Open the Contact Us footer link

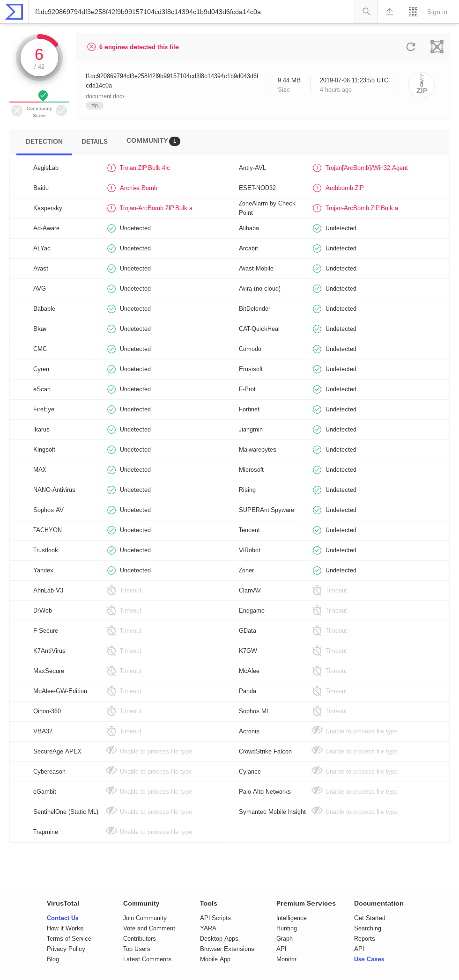pos(62,918)
